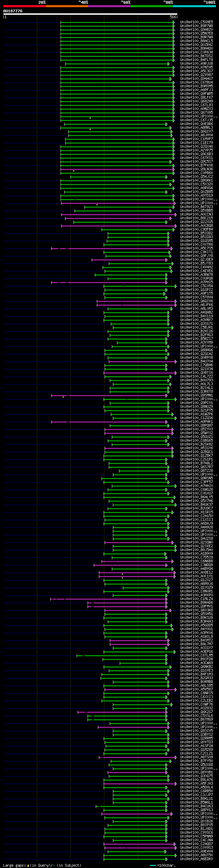Click hit label UniRef100_B6T923

[x=196, y=207]
